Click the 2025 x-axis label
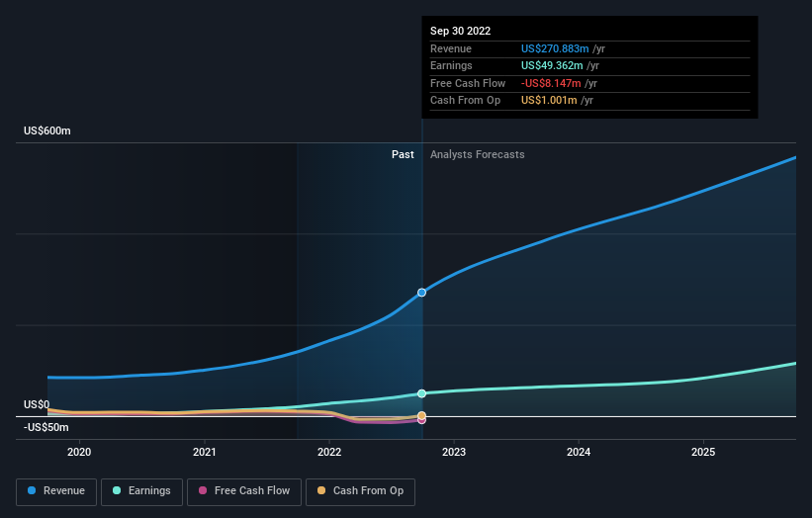The height and width of the screenshot is (518, 812). coord(703,452)
